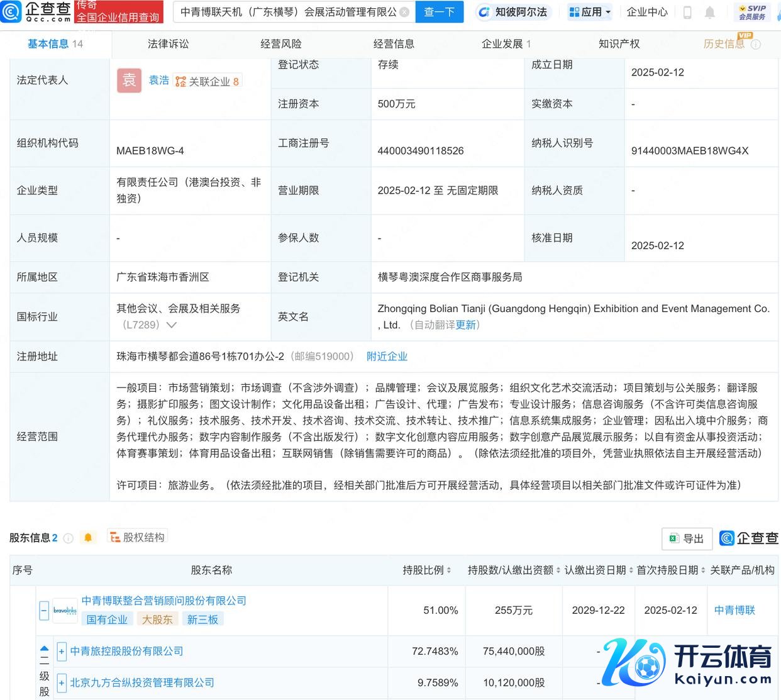Switch to the 知识产权 tab
The width and height of the screenshot is (781, 700).
pos(619,43)
